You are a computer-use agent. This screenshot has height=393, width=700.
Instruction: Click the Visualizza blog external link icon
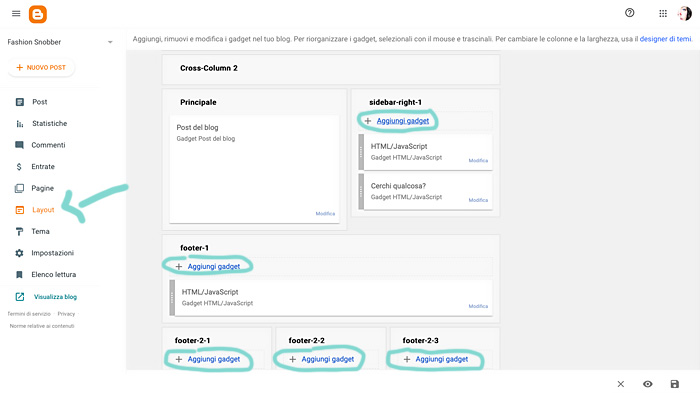coord(20,297)
